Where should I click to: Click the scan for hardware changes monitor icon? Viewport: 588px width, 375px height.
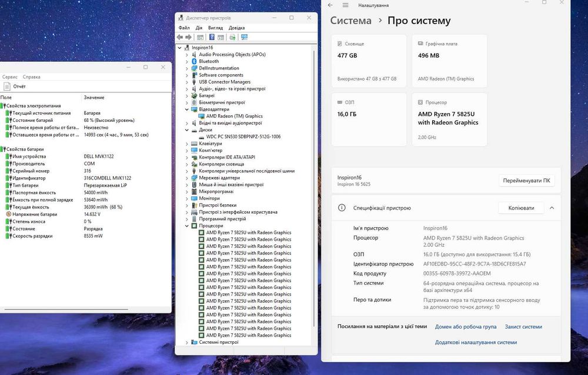pyautogui.click(x=245, y=37)
